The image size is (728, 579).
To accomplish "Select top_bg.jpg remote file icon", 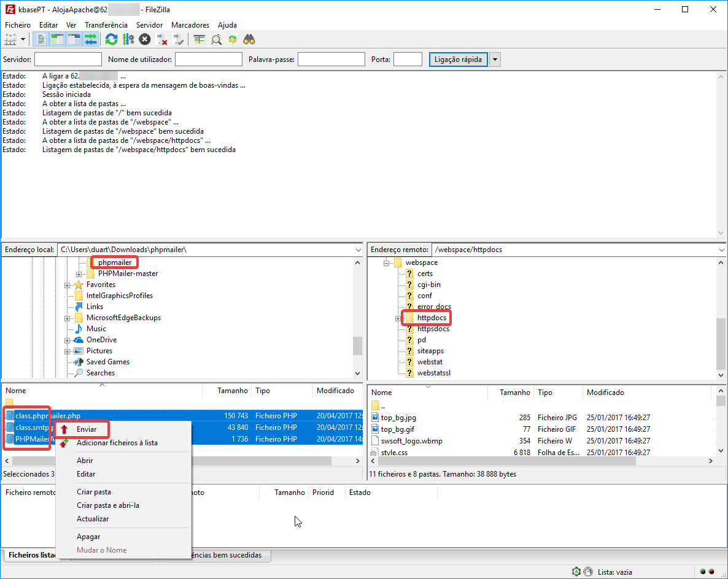I will [x=375, y=418].
